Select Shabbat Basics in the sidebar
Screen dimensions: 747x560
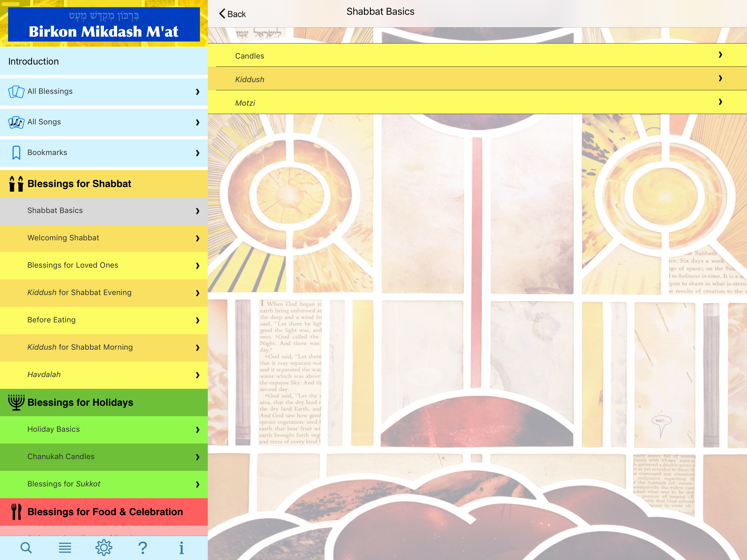(x=104, y=211)
